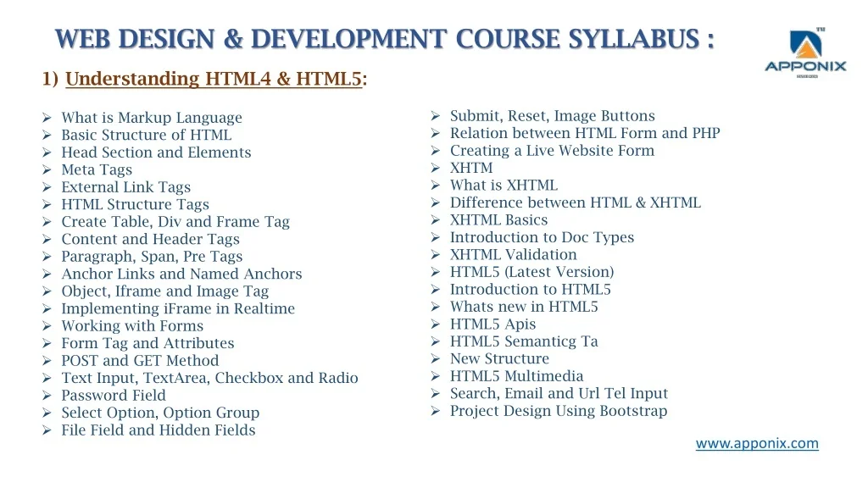The image size is (868, 488).
Task: Click the arrow bullet before Password Field
Action: click(x=47, y=396)
